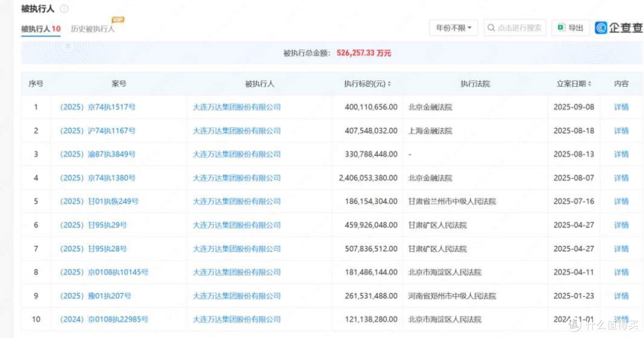Open case (2025) 京74执1517号
Screen dimensions: 644x338
click(98, 107)
